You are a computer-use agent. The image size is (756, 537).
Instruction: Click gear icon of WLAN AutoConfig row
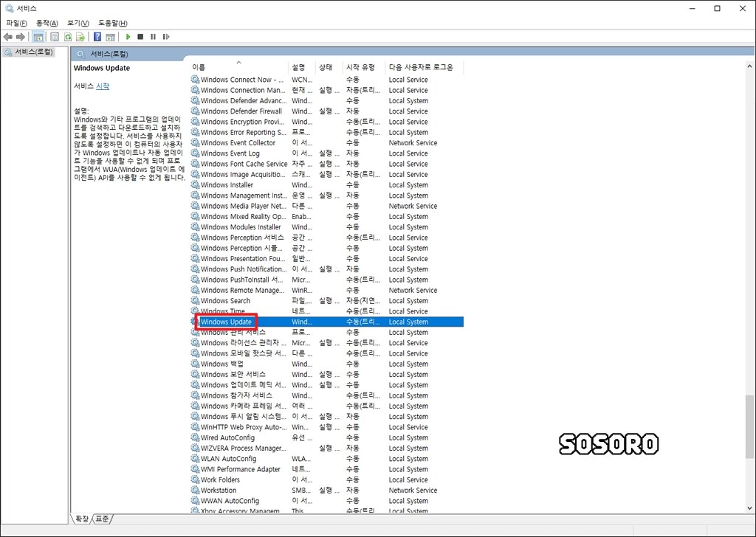pyautogui.click(x=195, y=459)
